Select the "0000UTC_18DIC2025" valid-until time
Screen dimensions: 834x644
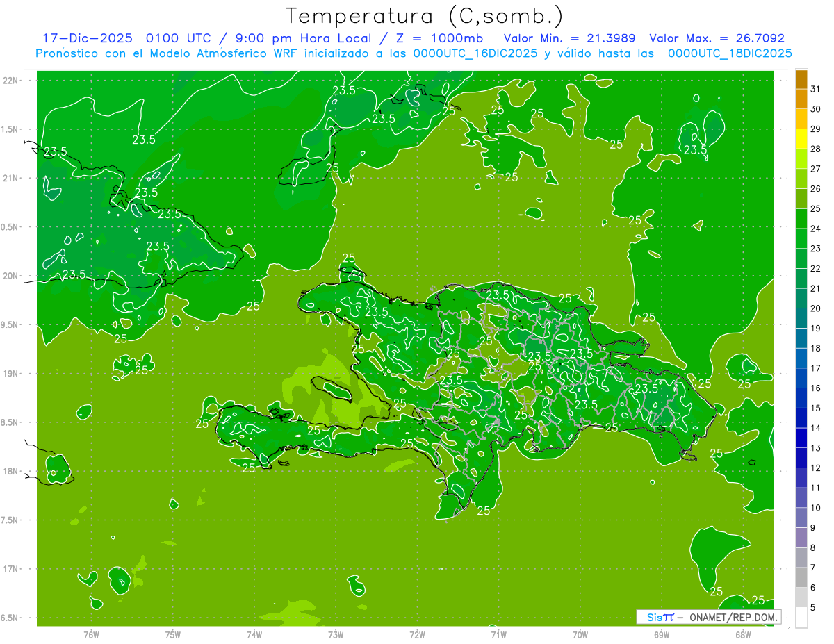point(730,53)
